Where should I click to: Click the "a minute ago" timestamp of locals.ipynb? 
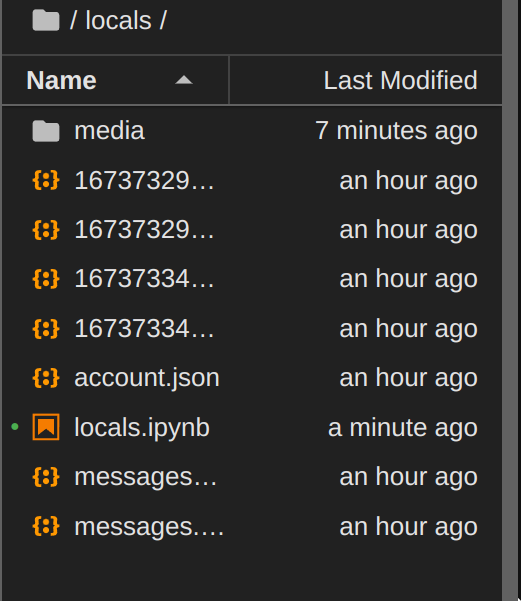click(x=403, y=427)
